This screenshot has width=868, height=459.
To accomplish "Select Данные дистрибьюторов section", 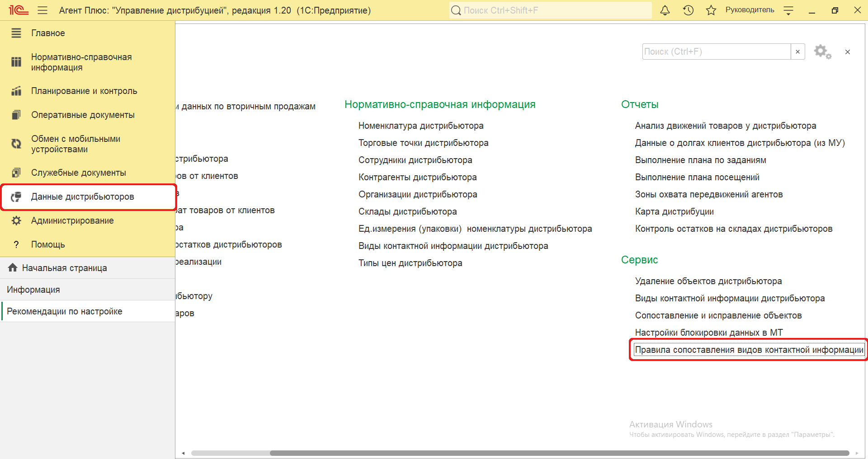I will click(88, 197).
